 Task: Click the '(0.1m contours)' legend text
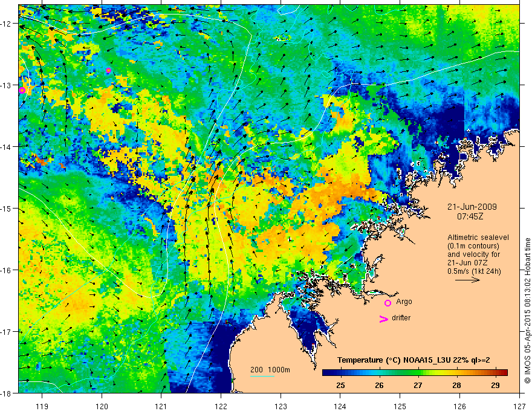coord(473,246)
